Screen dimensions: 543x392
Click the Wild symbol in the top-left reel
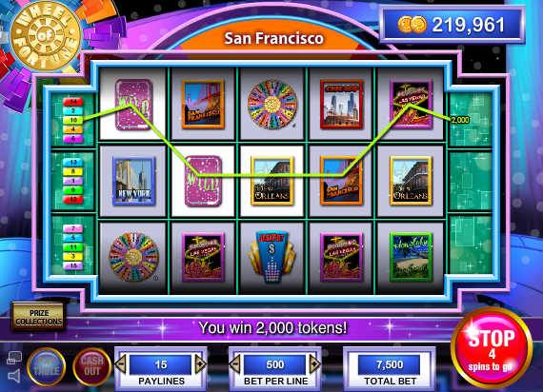click(133, 105)
